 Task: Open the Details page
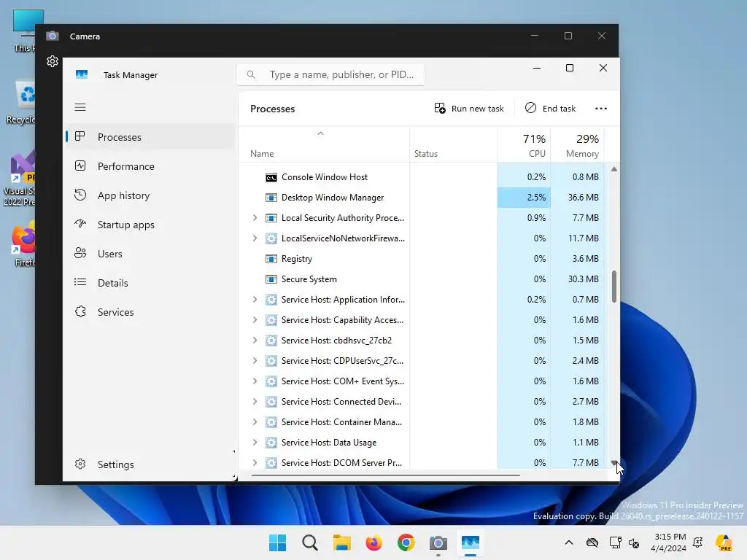tap(150, 284)
